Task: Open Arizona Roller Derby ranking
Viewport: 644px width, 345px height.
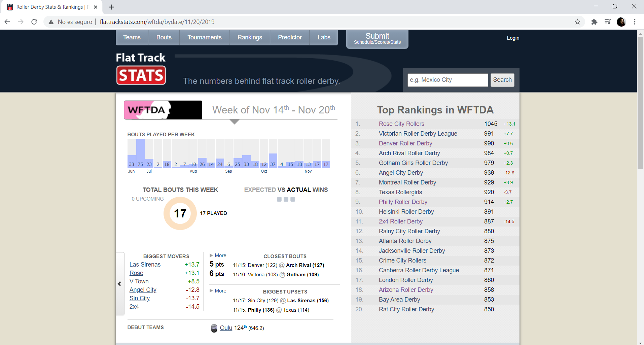Action: (x=406, y=290)
